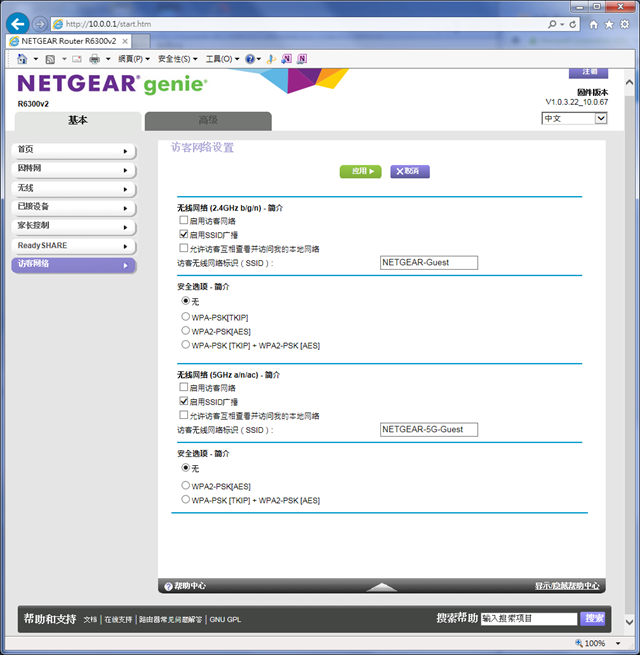Open the 首页 sidebar menu item
This screenshot has height=655, width=640.
tap(74, 150)
